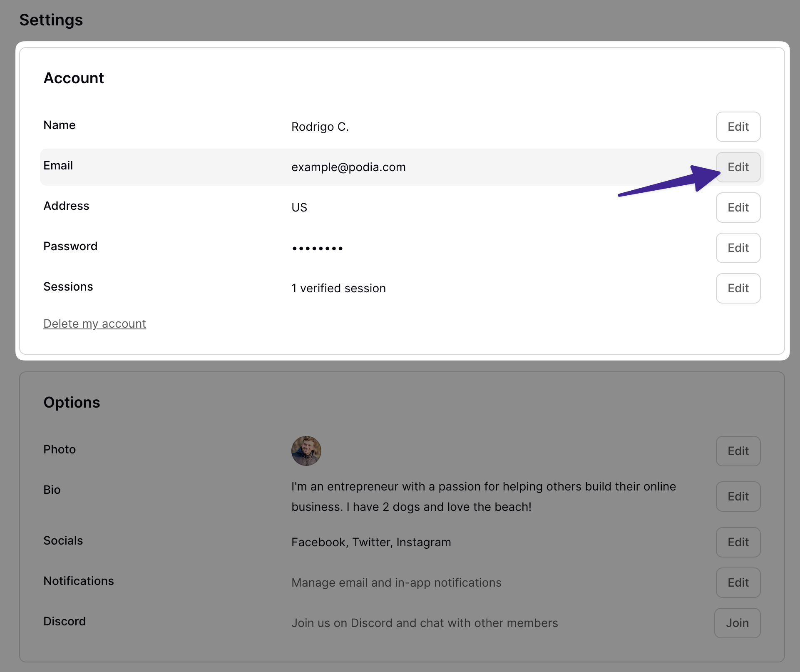
Task: Click the example@podia.com email value
Action: coord(348,167)
